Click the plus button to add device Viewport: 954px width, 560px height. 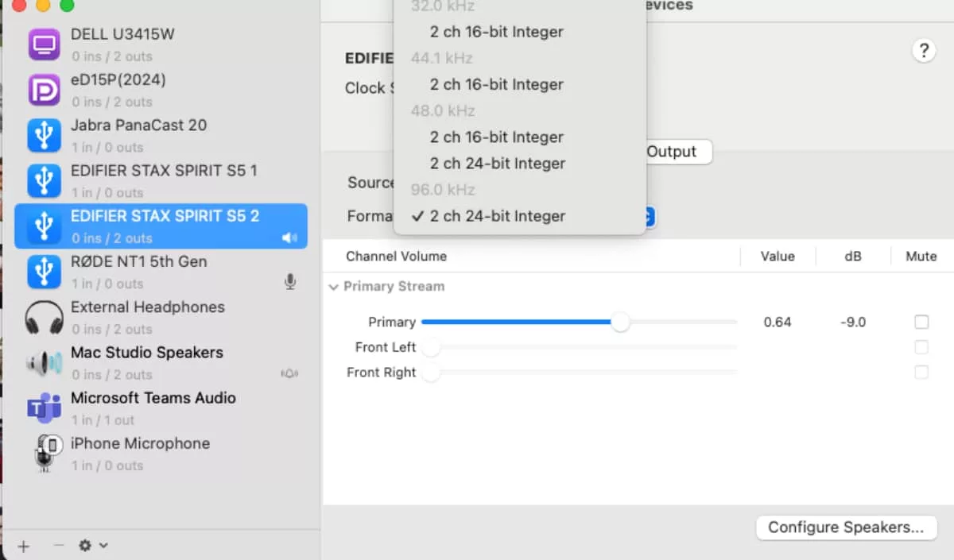24,546
